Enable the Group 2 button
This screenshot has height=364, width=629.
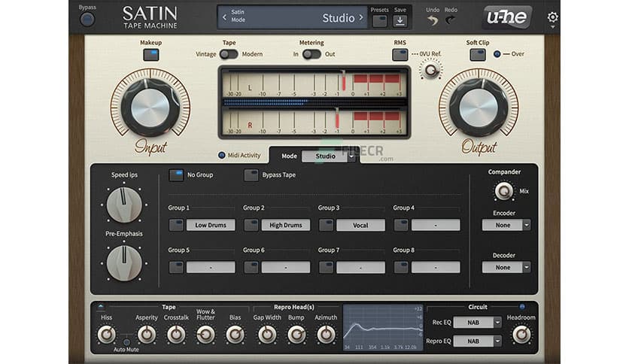(x=251, y=225)
